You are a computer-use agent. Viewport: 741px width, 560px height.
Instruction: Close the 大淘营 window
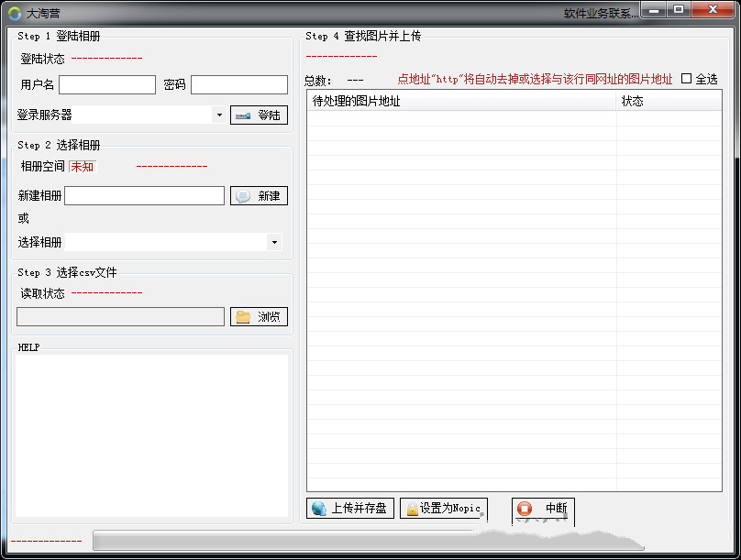(x=713, y=9)
